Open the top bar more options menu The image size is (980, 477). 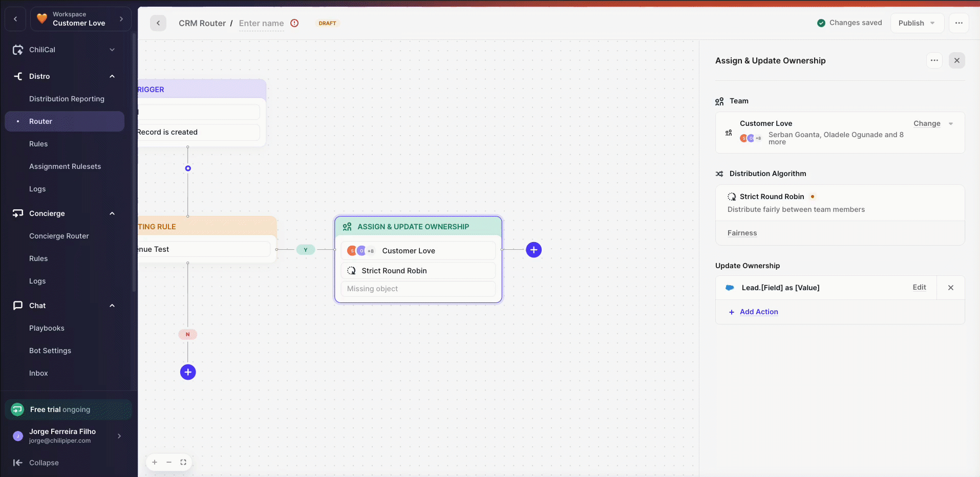(x=959, y=23)
